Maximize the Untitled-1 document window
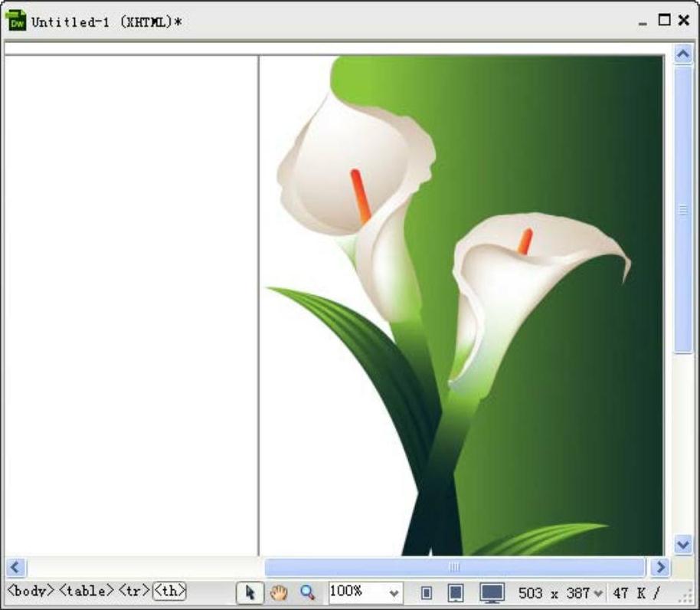 pos(664,20)
